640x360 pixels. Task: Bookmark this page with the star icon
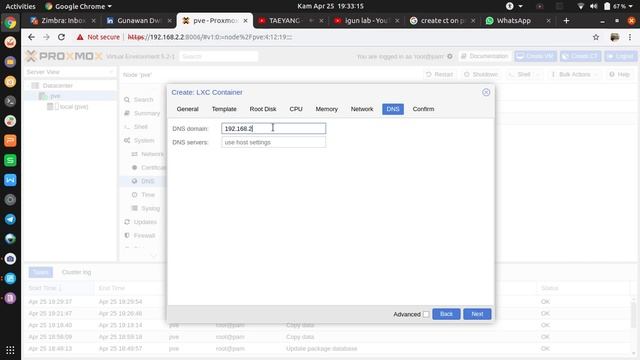click(x=596, y=37)
